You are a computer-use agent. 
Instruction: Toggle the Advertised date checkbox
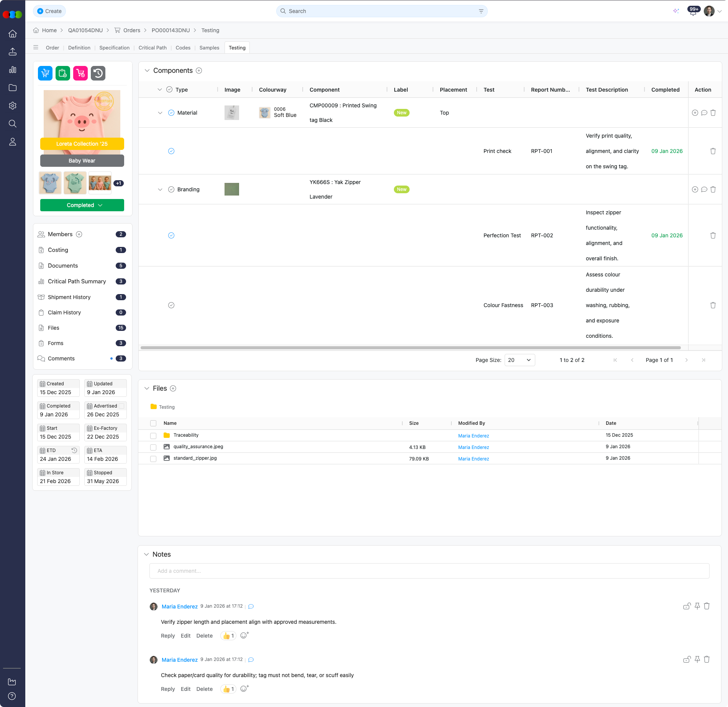pos(121,406)
